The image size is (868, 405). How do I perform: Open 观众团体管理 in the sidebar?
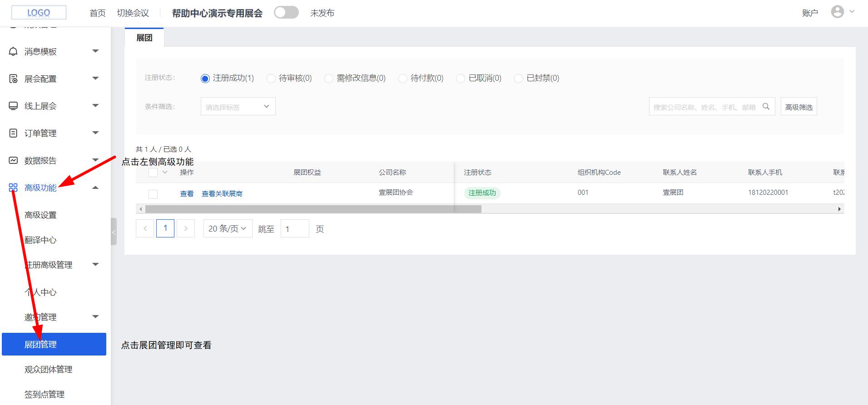(x=48, y=369)
